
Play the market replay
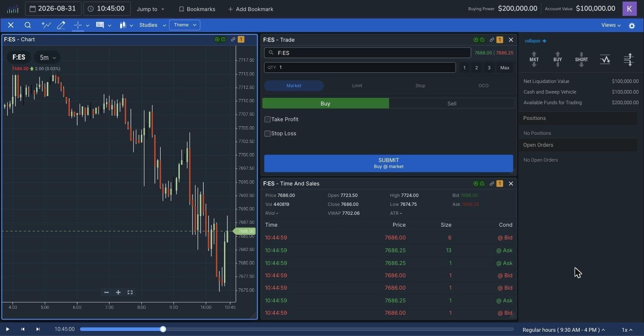tap(7, 329)
